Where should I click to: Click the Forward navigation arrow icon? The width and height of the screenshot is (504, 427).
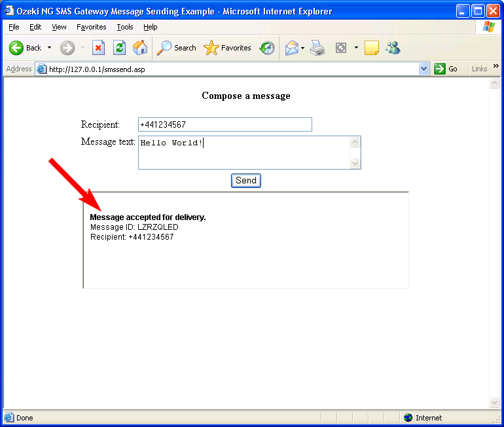click(67, 48)
